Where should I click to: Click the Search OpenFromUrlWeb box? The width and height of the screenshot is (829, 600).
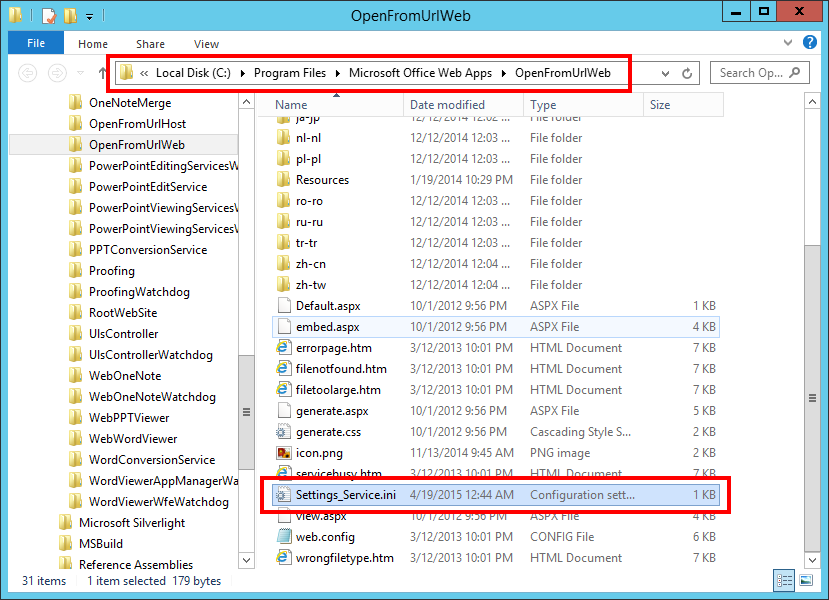coord(759,73)
